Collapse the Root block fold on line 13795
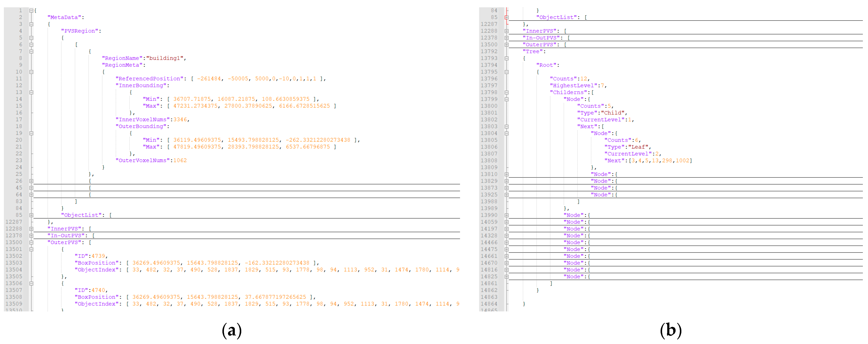This screenshot has height=344, width=868. pyautogui.click(x=507, y=72)
